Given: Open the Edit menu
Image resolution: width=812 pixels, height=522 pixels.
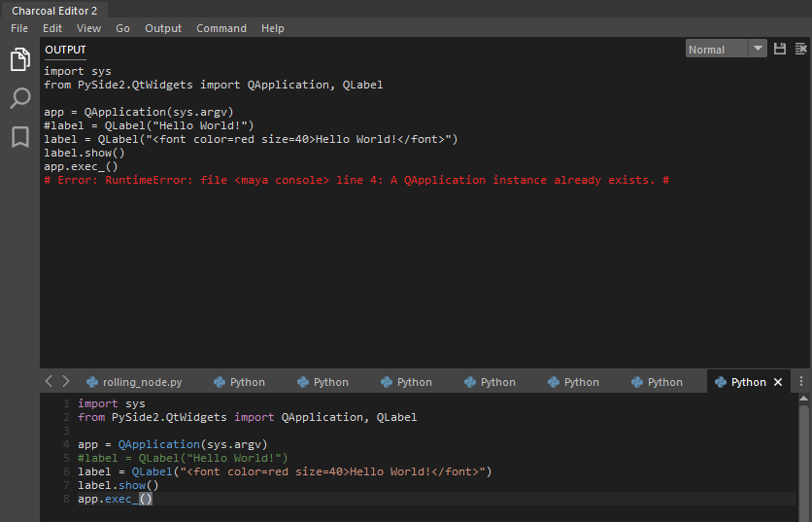Looking at the screenshot, I should pyautogui.click(x=52, y=28).
